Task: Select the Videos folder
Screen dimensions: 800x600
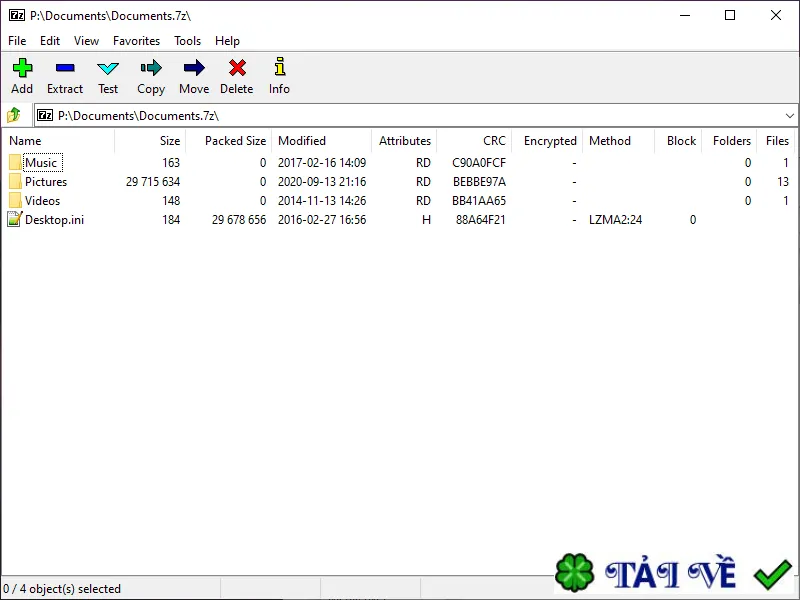Action: point(42,201)
